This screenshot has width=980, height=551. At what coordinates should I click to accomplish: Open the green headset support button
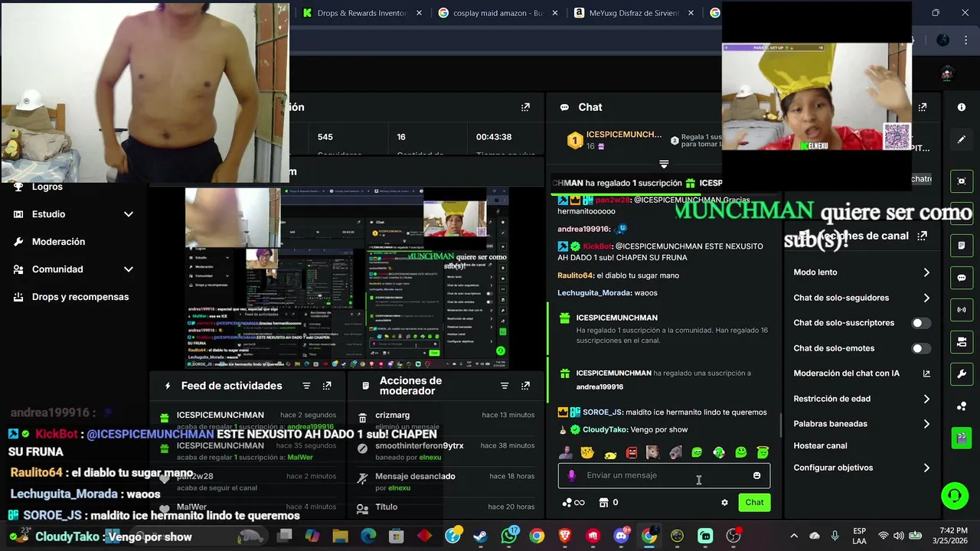955,495
